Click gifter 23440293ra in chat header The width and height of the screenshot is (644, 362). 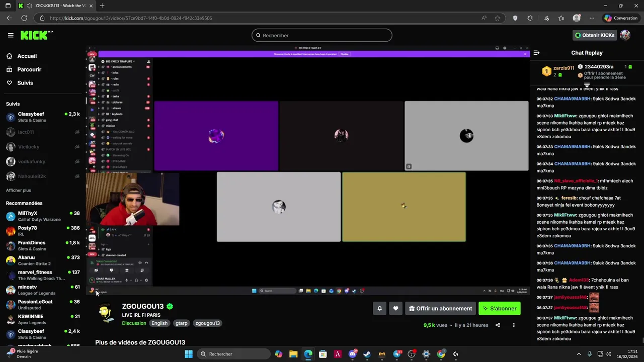coord(599,67)
